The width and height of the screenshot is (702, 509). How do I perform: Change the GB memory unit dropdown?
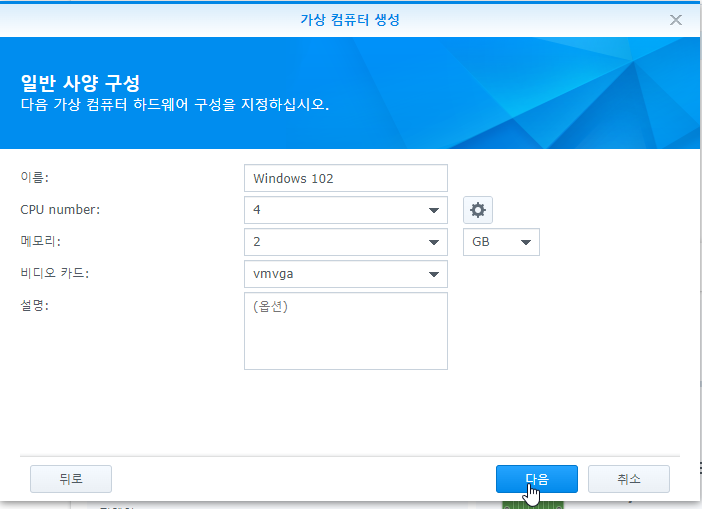[501, 242]
